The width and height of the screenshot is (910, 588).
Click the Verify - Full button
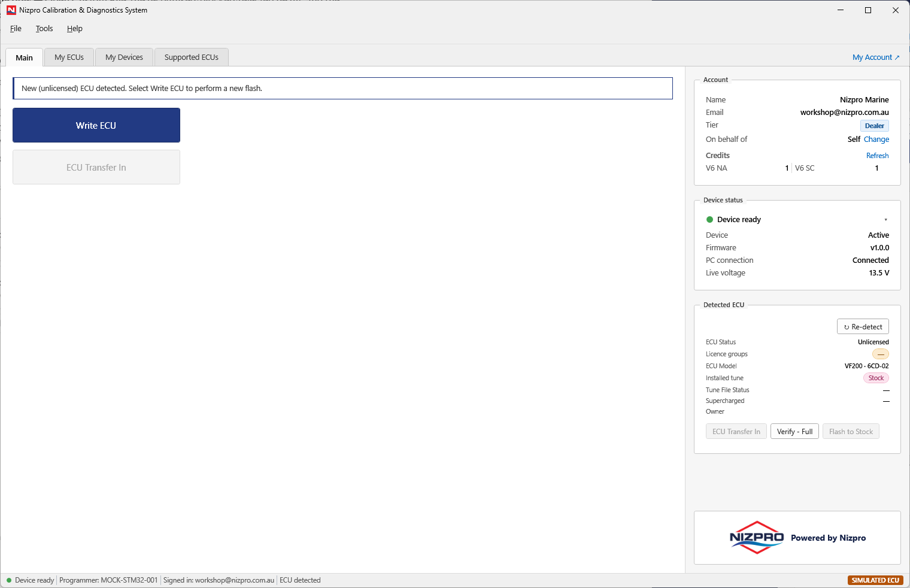point(794,432)
